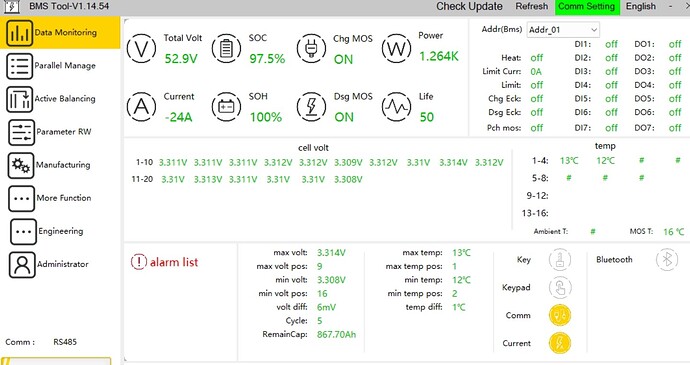Click the SOH battery icon

coord(226,107)
